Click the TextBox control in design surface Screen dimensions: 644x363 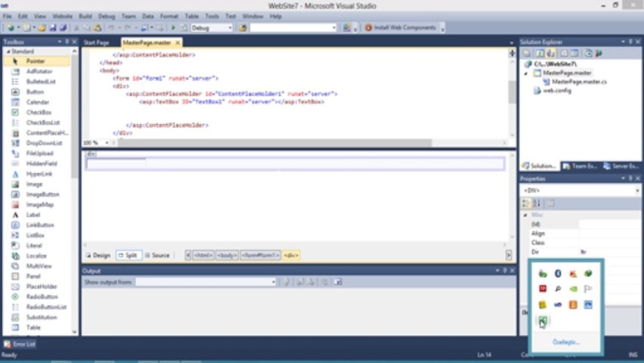[x=116, y=164]
